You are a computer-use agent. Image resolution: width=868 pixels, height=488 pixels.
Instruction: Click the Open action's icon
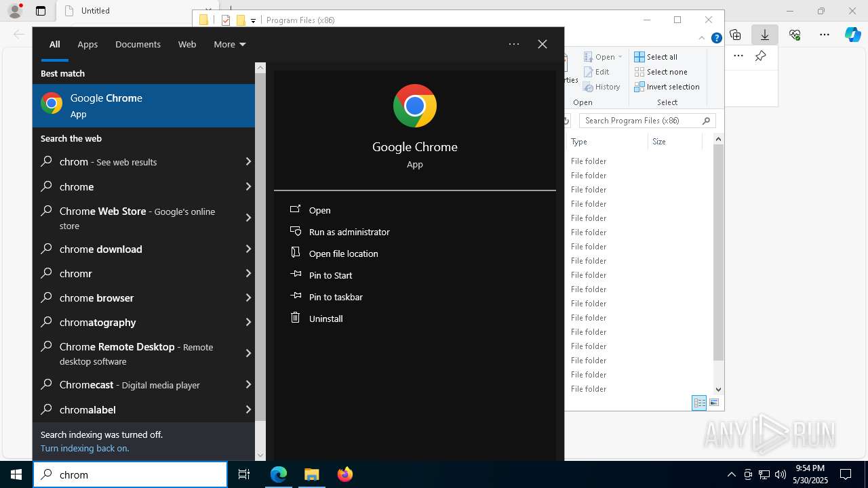pyautogui.click(x=295, y=209)
